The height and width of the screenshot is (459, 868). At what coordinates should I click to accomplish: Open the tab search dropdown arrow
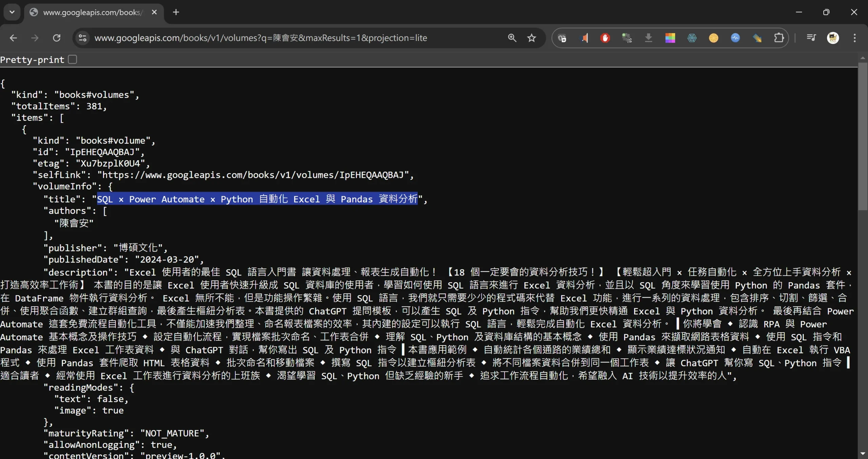point(12,12)
